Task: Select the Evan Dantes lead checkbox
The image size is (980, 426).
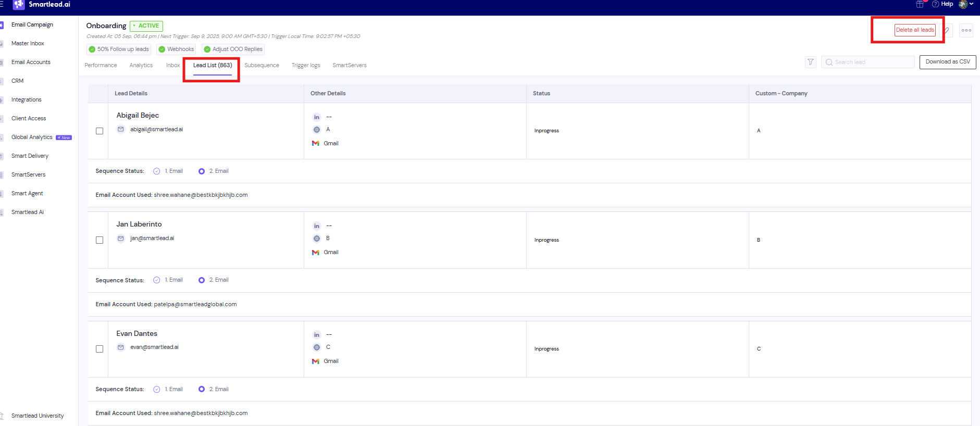Action: click(x=100, y=349)
